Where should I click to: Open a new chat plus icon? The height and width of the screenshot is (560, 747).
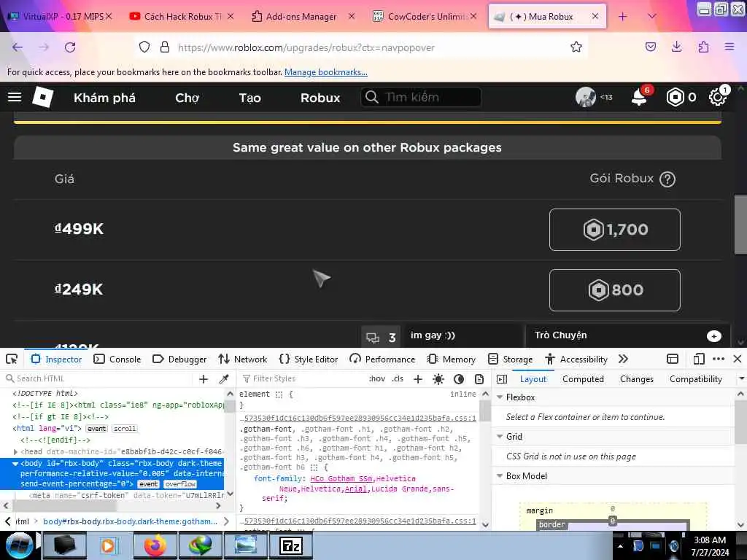[713, 336]
